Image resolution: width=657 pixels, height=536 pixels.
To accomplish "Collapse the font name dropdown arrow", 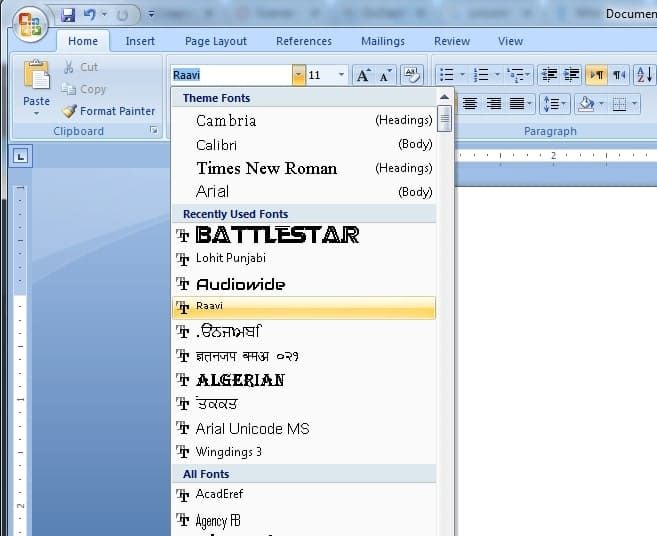I will click(298, 76).
